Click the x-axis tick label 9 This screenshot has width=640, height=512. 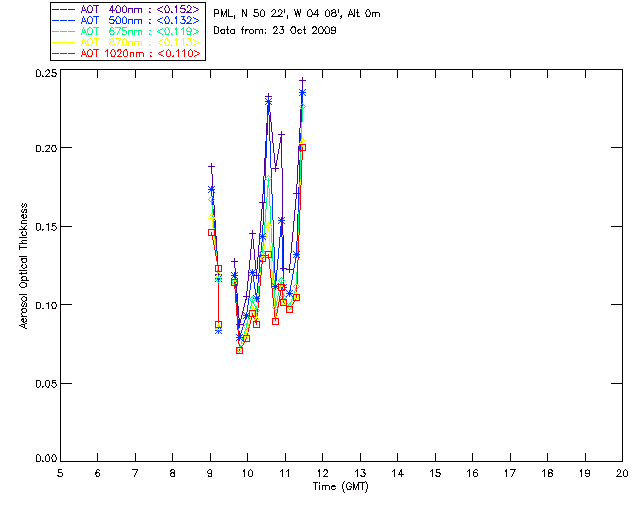coord(210,473)
